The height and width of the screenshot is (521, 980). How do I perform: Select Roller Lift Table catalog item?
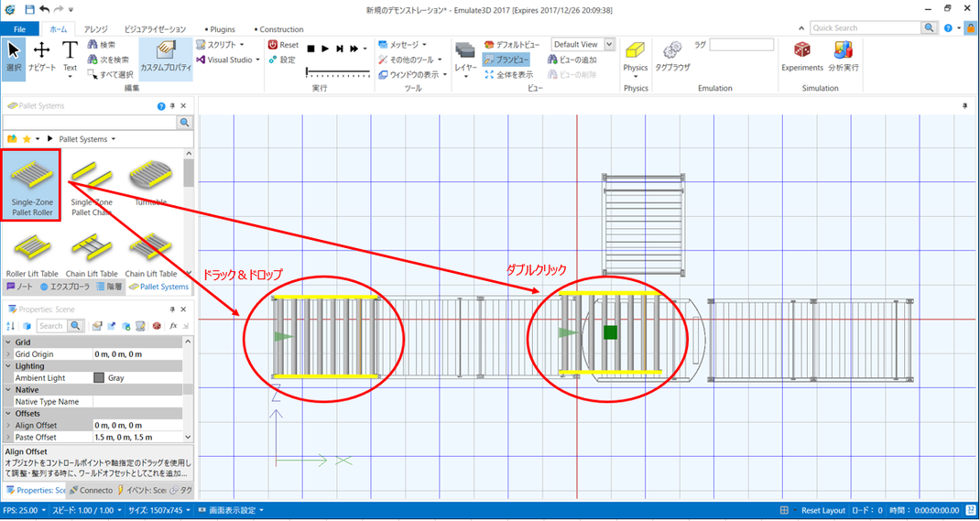pyautogui.click(x=30, y=256)
